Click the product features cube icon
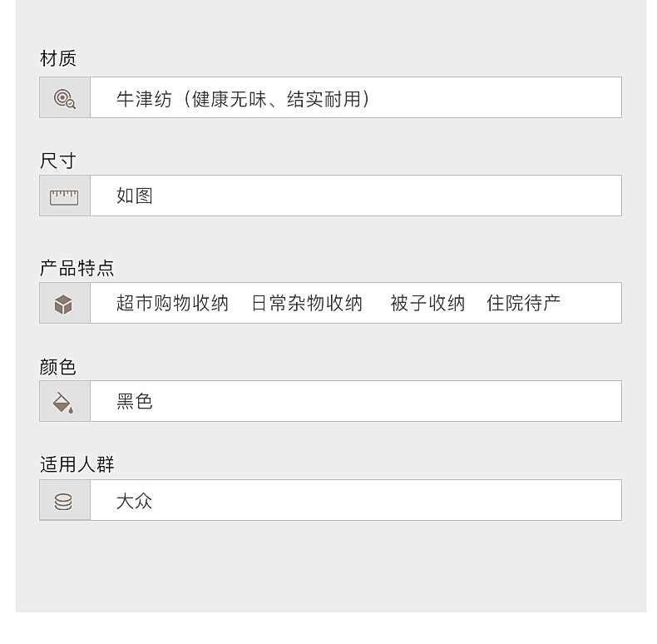This screenshot has width=657, height=644. tap(64, 304)
